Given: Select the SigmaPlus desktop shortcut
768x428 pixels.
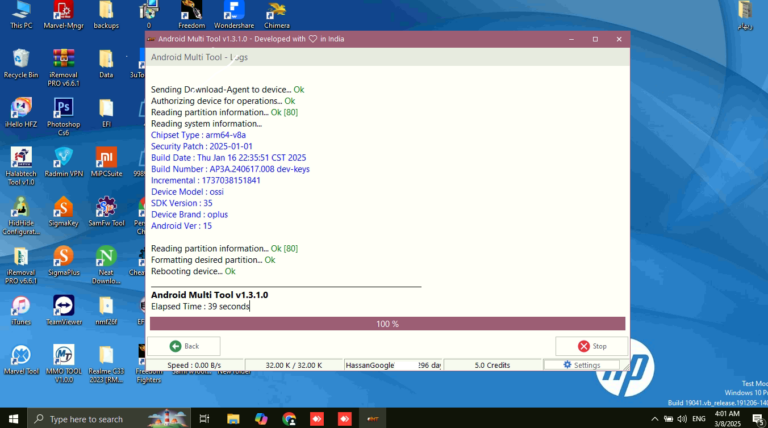Looking at the screenshot, I should [x=64, y=261].
